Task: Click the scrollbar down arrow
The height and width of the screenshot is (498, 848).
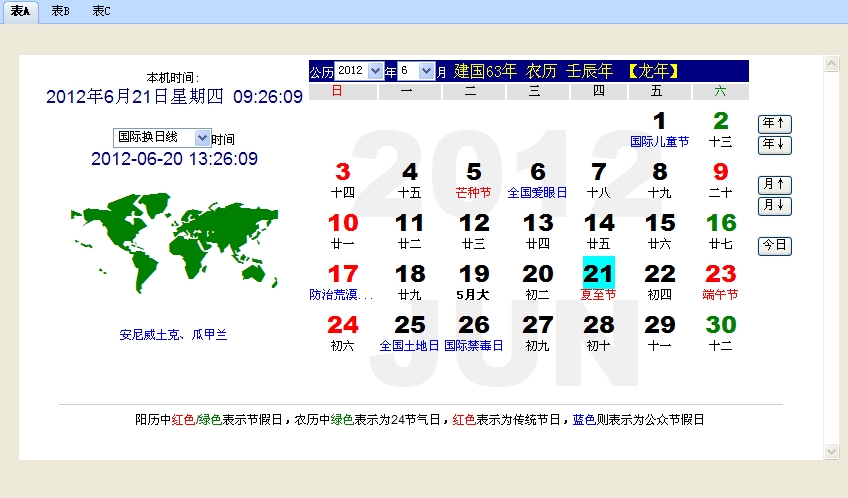Action: (831, 451)
